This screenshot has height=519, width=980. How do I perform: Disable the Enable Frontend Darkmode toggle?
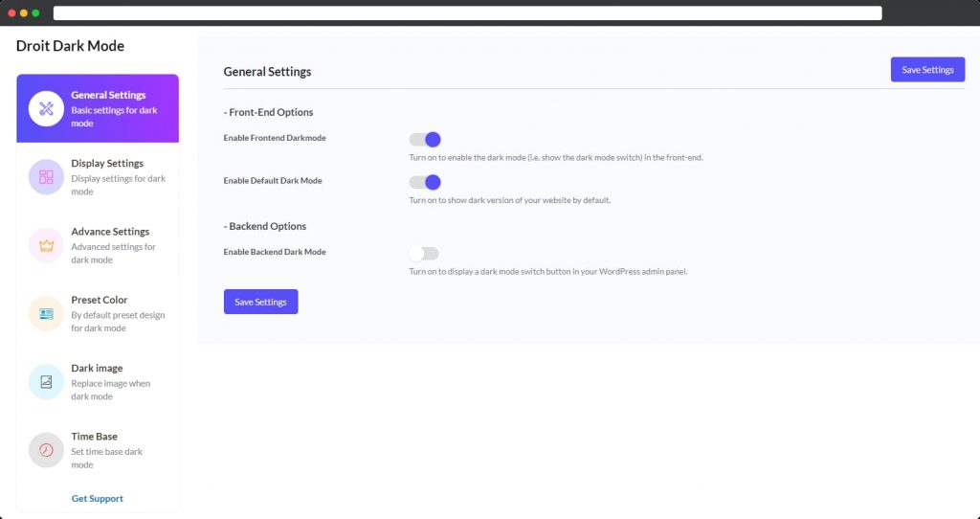[x=425, y=140]
